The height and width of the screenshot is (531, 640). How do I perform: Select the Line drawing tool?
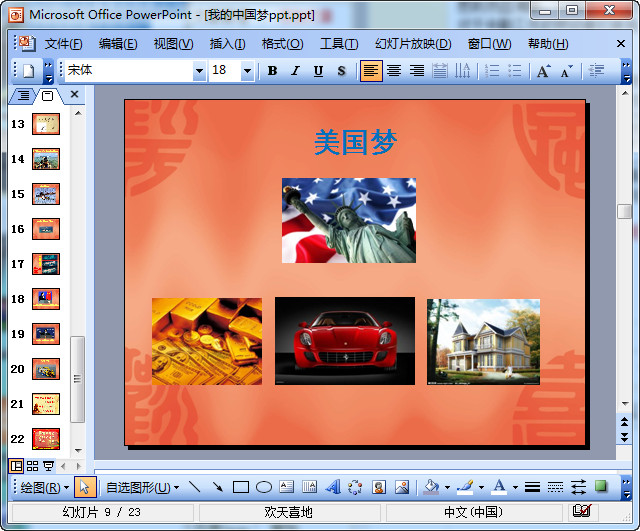(195, 487)
